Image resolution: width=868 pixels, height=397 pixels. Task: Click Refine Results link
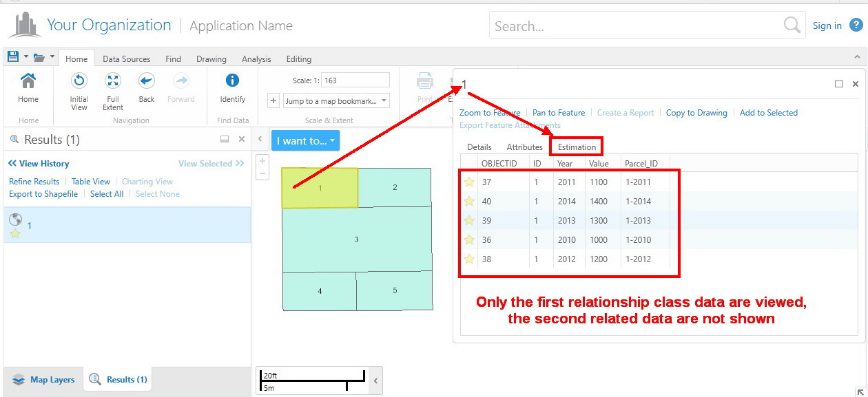[x=34, y=182]
